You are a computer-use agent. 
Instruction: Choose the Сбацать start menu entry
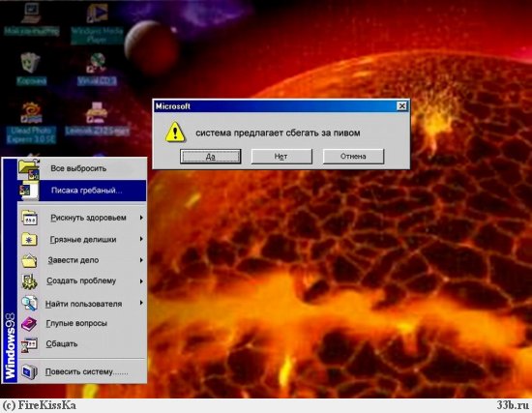pos(82,344)
